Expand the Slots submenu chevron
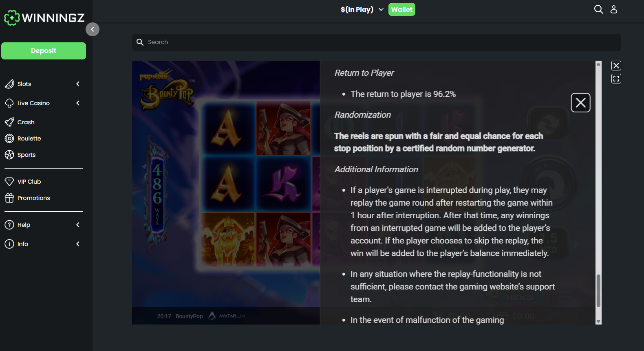 78,84
